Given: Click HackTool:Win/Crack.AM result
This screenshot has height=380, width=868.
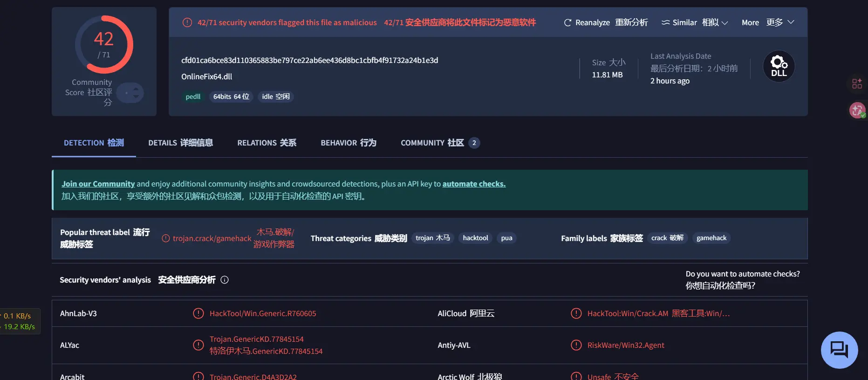Looking at the screenshot, I should [628, 313].
